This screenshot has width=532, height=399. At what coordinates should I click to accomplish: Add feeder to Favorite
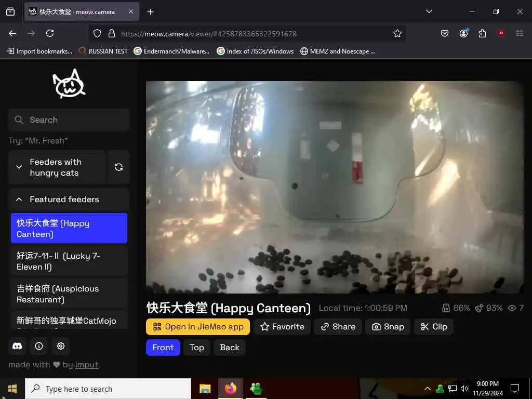tap(282, 326)
